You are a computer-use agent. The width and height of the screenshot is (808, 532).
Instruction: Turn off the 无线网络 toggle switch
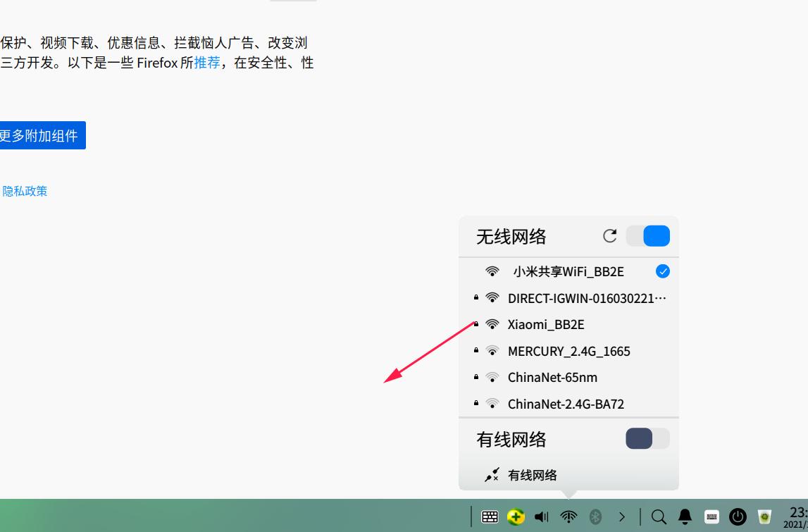[647, 236]
